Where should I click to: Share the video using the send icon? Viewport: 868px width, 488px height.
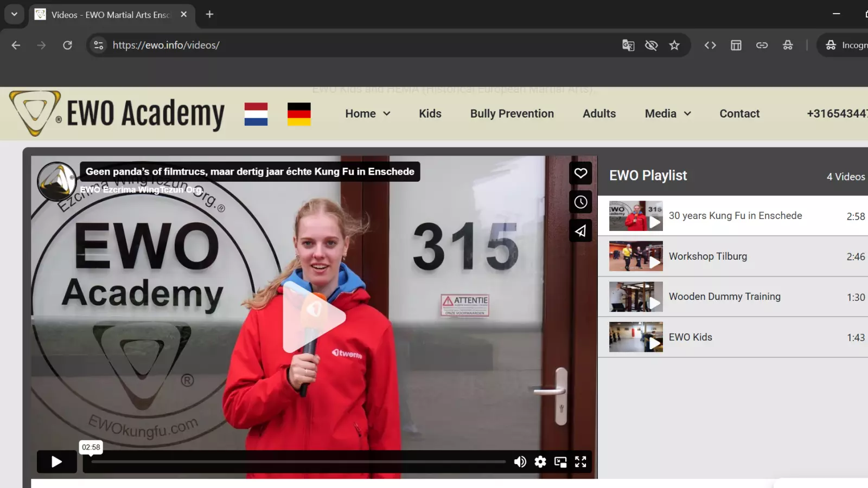(x=580, y=230)
